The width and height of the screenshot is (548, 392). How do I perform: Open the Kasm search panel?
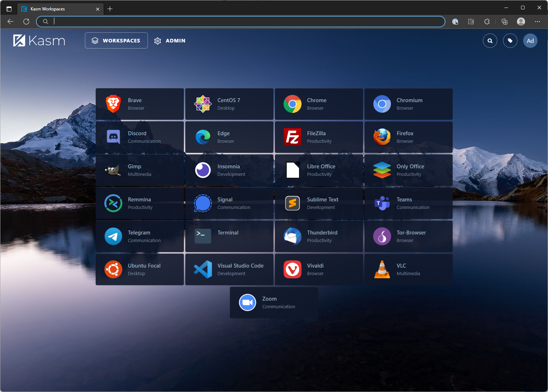coord(490,41)
